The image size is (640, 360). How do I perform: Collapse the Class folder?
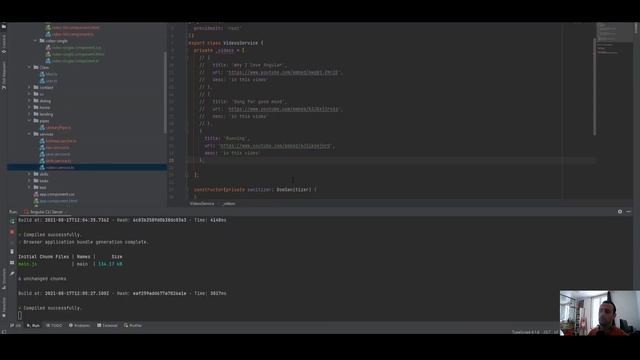(x=29, y=67)
